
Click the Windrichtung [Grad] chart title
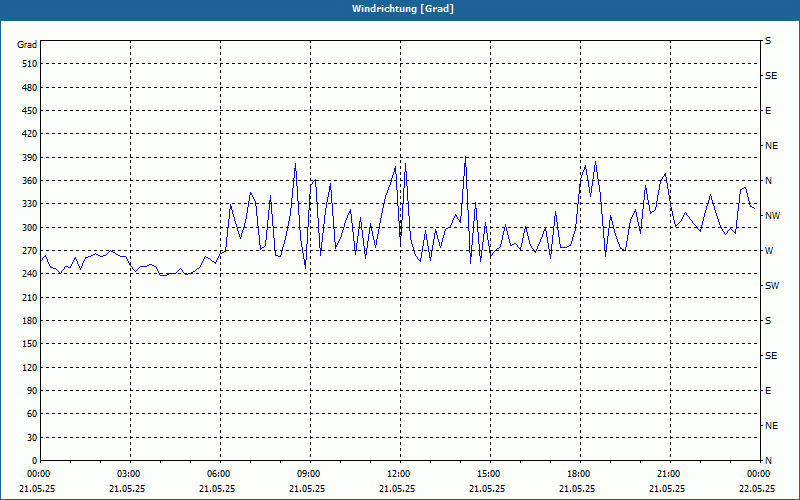403,9
